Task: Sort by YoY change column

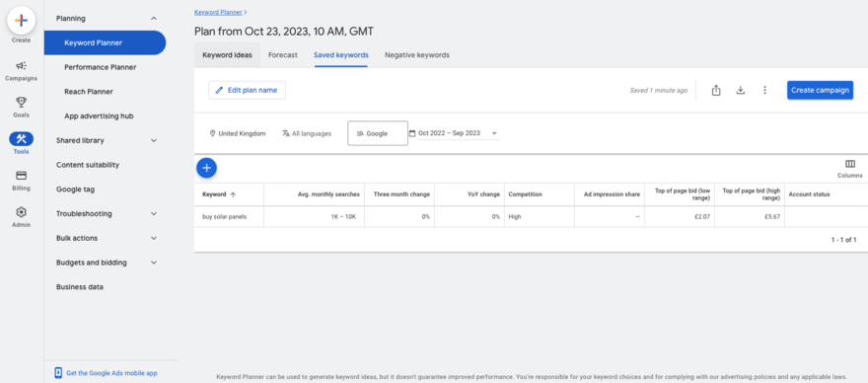Action: [483, 194]
